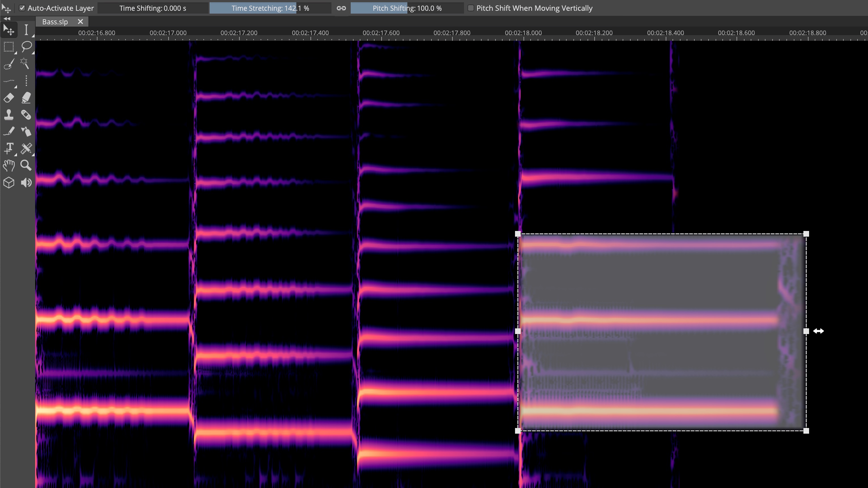Screen dimensions: 868x488
Task: Click the 00:02:17.600 timeline label
Action: coord(381,33)
